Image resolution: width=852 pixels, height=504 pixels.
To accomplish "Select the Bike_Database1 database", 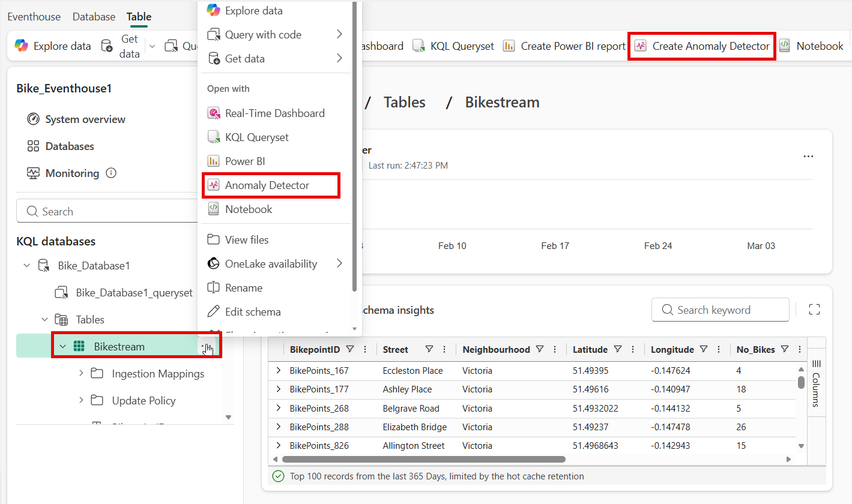I will pyautogui.click(x=94, y=266).
